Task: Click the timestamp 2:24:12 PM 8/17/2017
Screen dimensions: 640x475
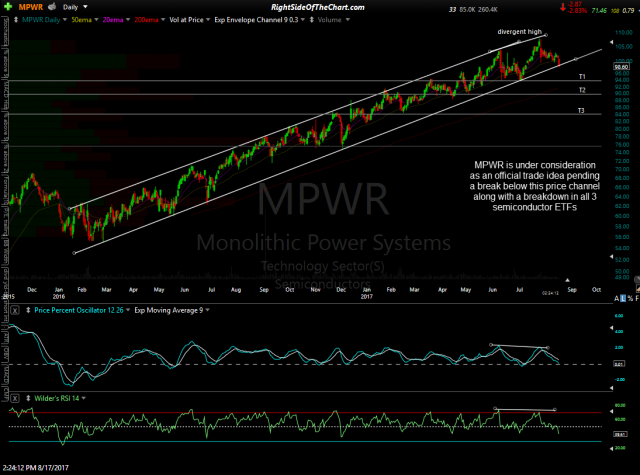Action: click(36, 468)
